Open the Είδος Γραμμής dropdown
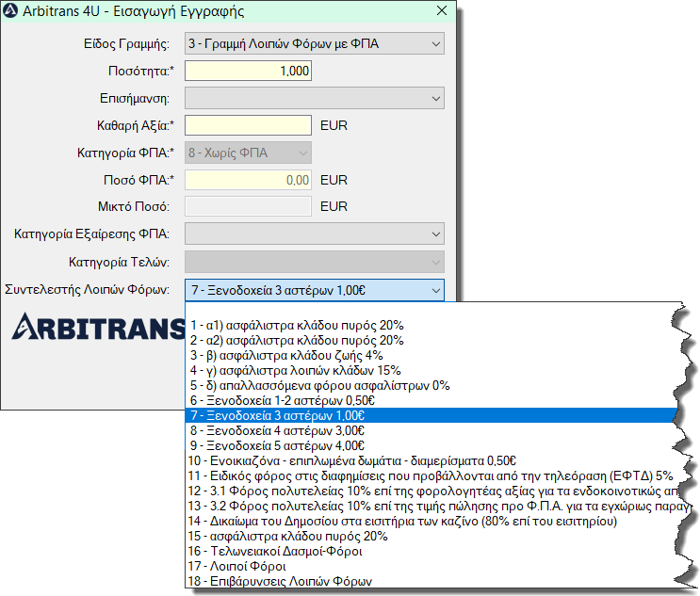700x596 pixels. 315,43
